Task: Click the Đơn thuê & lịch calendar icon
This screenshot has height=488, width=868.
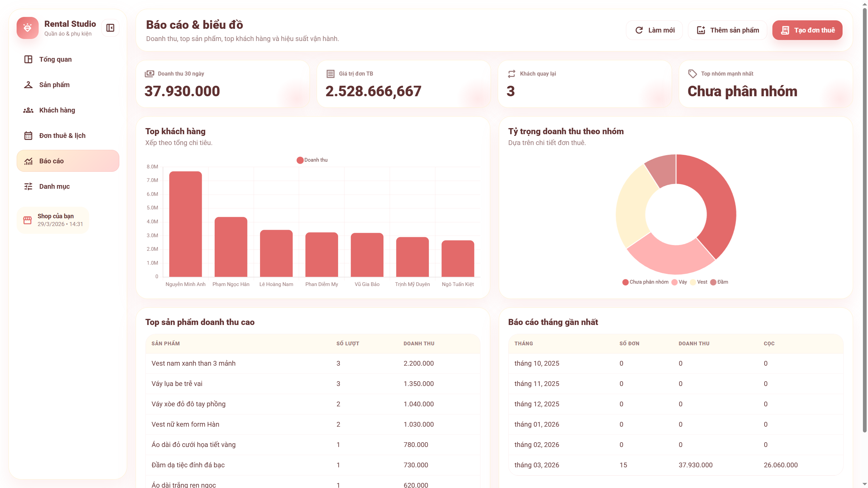Action: [28, 136]
